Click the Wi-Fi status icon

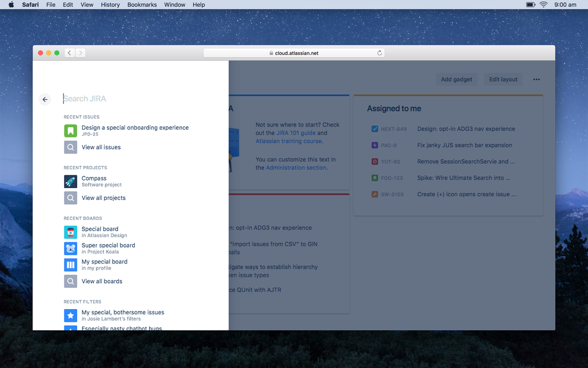tap(543, 5)
